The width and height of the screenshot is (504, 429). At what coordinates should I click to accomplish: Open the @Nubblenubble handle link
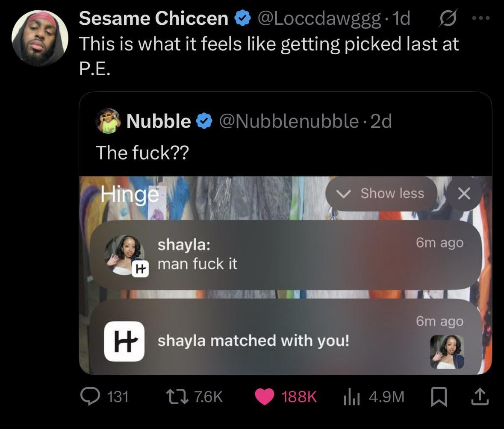click(289, 122)
